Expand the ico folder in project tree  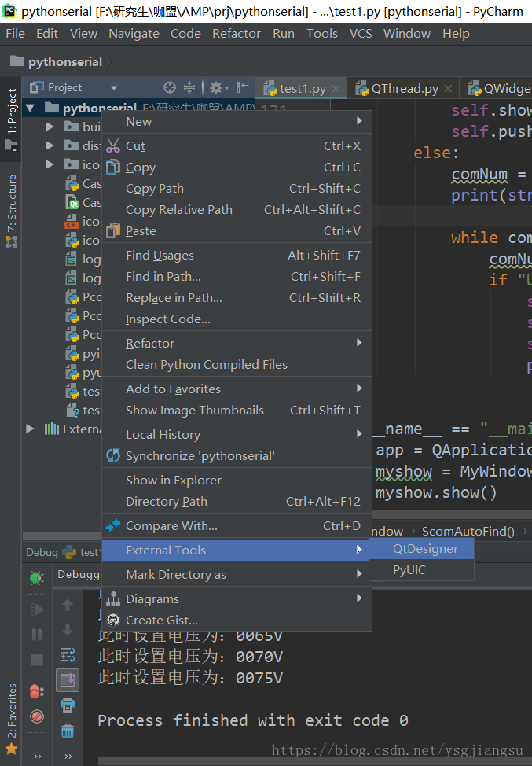[x=50, y=164]
